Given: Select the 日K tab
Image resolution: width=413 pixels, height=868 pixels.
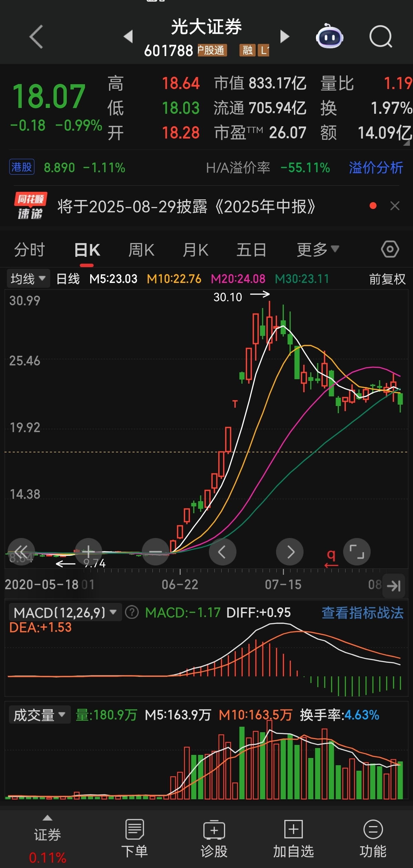Looking at the screenshot, I should click(x=87, y=250).
